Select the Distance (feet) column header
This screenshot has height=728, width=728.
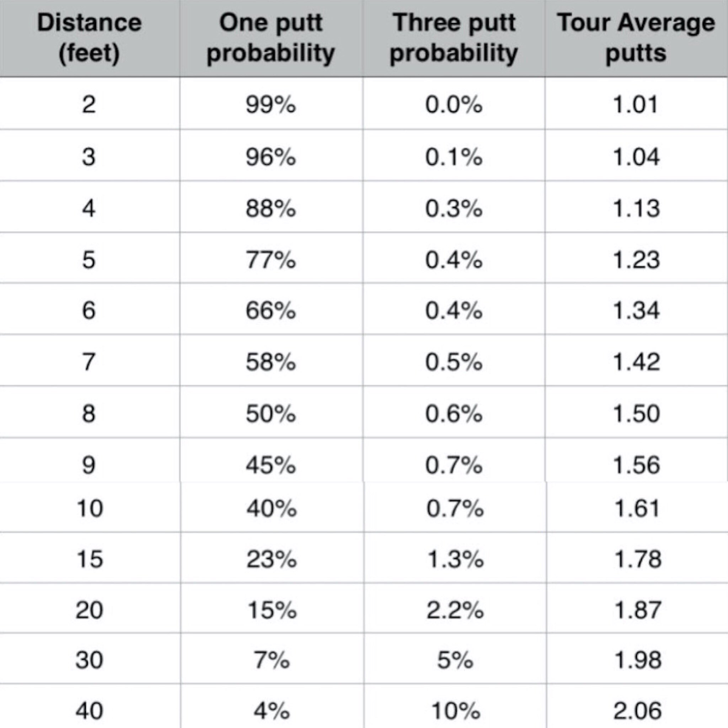click(x=90, y=38)
